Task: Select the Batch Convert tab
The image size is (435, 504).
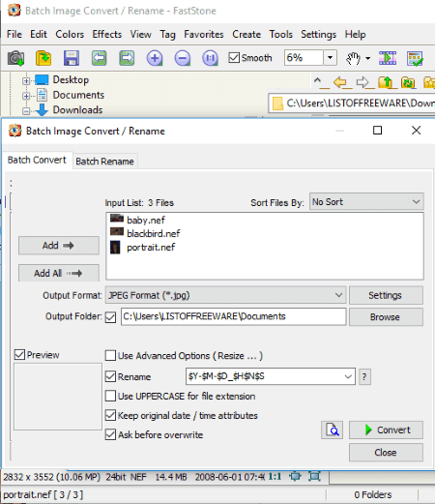Action: point(37,160)
